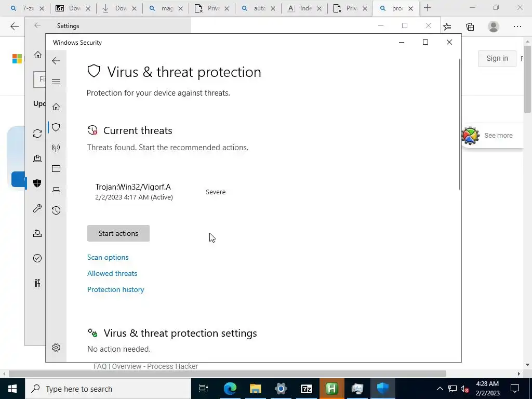Click FAQ Overview Process Hacker link
Viewport: 532px width, 399px height.
coord(146,366)
